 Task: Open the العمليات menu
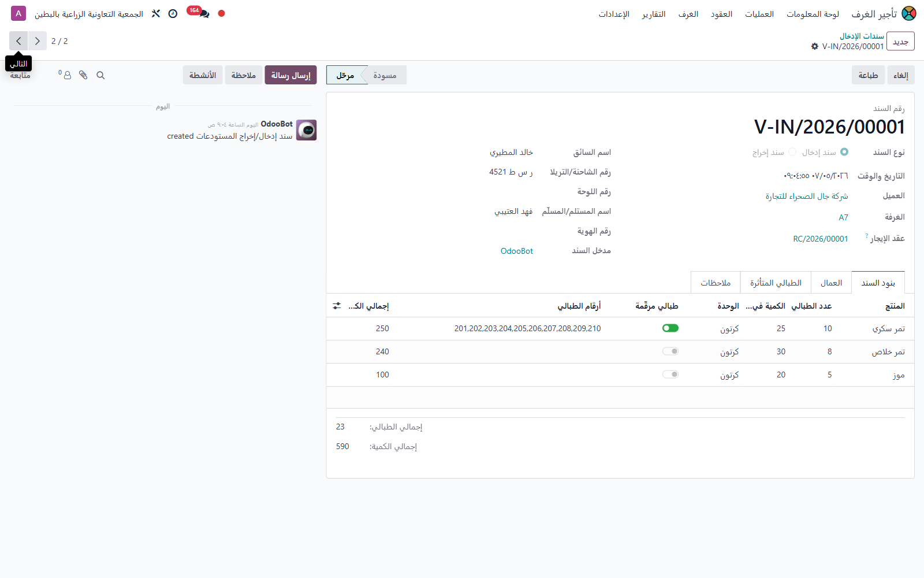coord(759,14)
